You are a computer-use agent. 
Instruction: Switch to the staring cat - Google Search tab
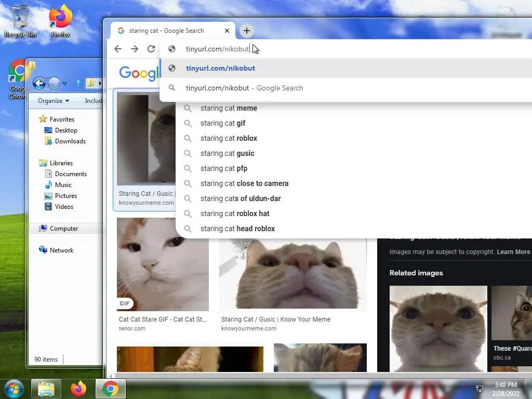tap(172, 31)
